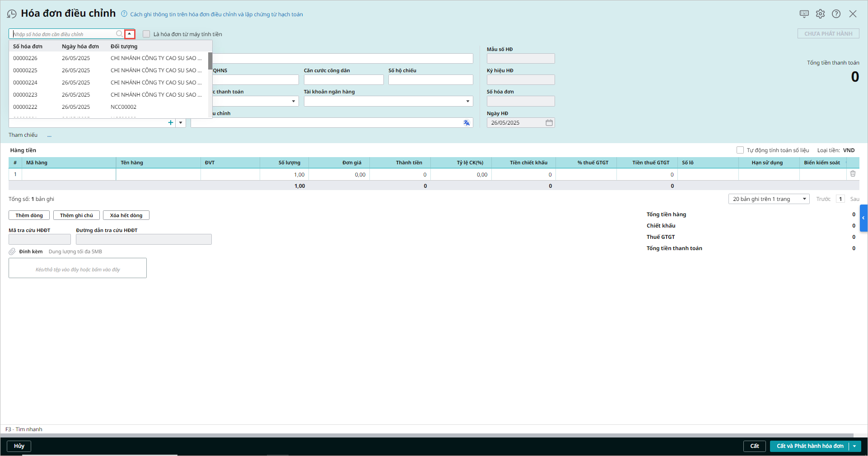868x456 pixels.
Task: Expand the Tài khoản ngân hàng dropdown
Action: coord(467,101)
